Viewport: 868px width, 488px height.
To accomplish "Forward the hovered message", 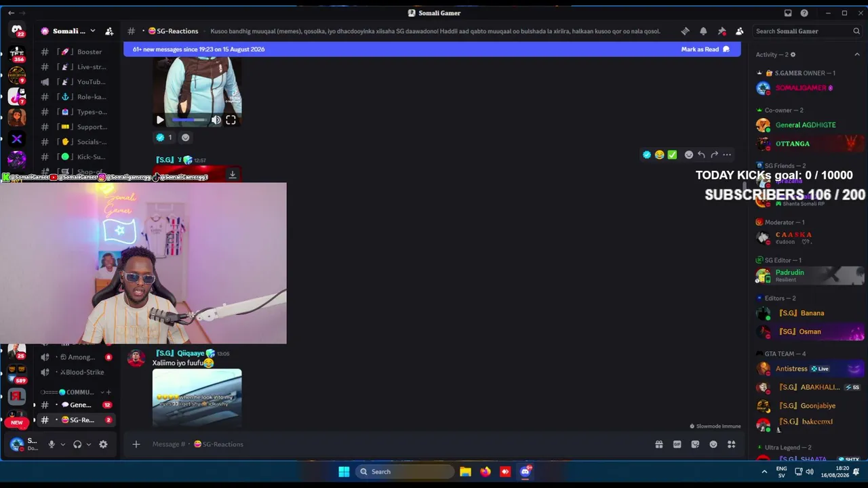I will click(x=714, y=155).
